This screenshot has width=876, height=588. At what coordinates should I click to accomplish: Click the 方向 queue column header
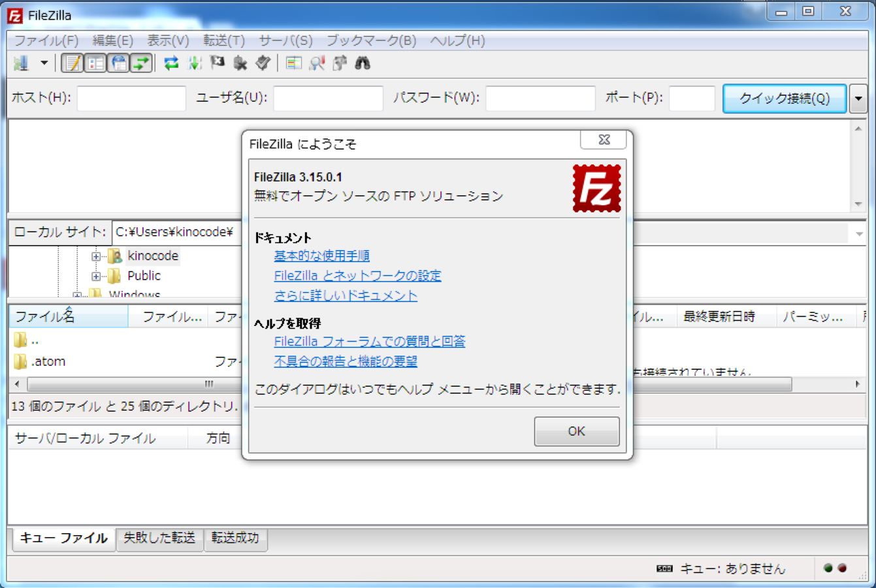coord(218,438)
